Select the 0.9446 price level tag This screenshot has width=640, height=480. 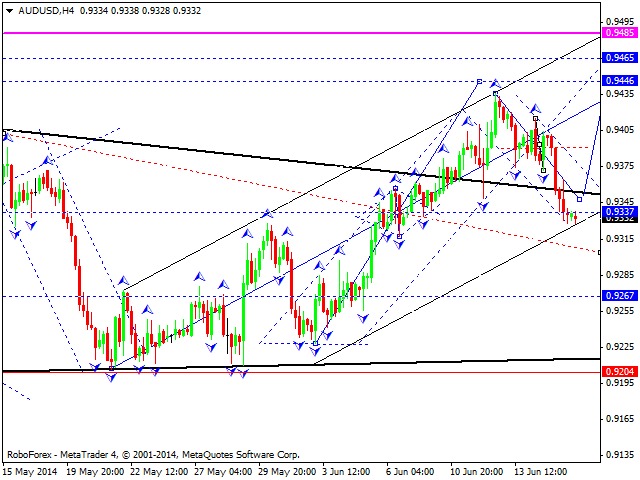620,80
